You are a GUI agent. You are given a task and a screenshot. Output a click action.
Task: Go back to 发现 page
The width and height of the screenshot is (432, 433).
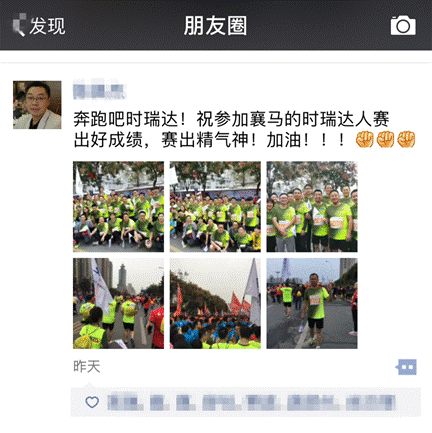[x=39, y=26]
